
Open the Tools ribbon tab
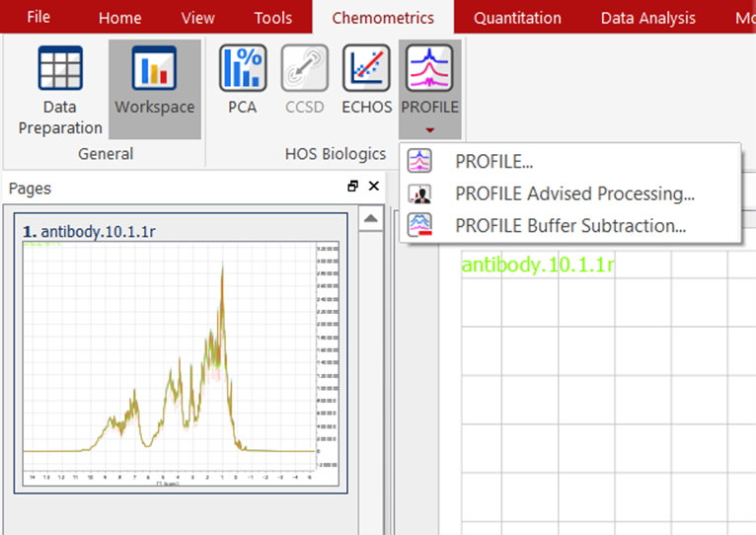click(x=272, y=18)
